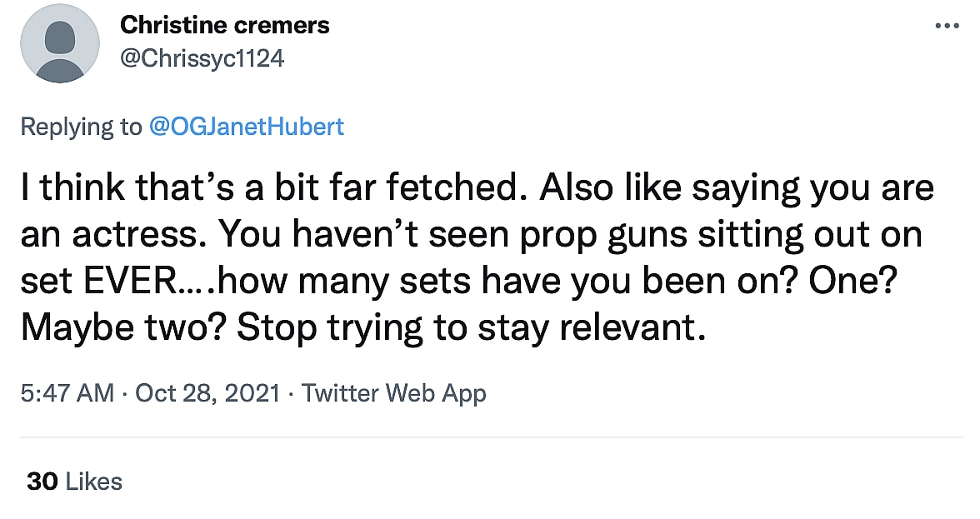Click the bold number 30 like count
The image size is (980, 519).
tap(42, 482)
